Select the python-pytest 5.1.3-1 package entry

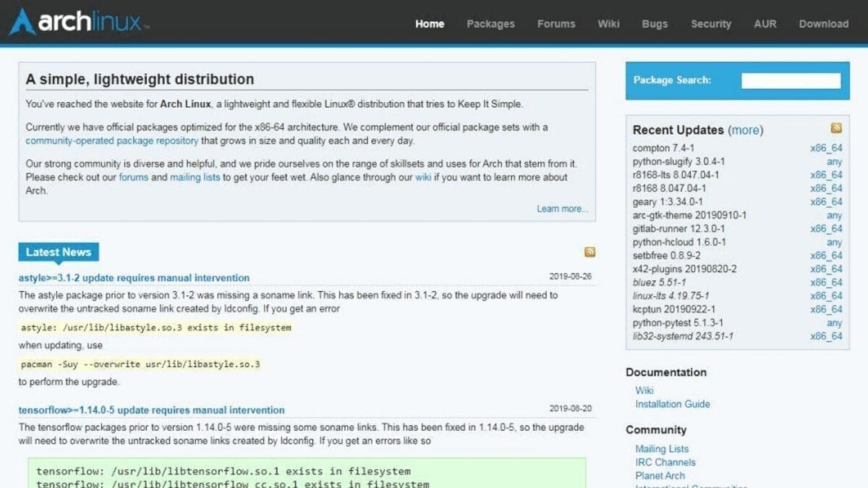678,322
